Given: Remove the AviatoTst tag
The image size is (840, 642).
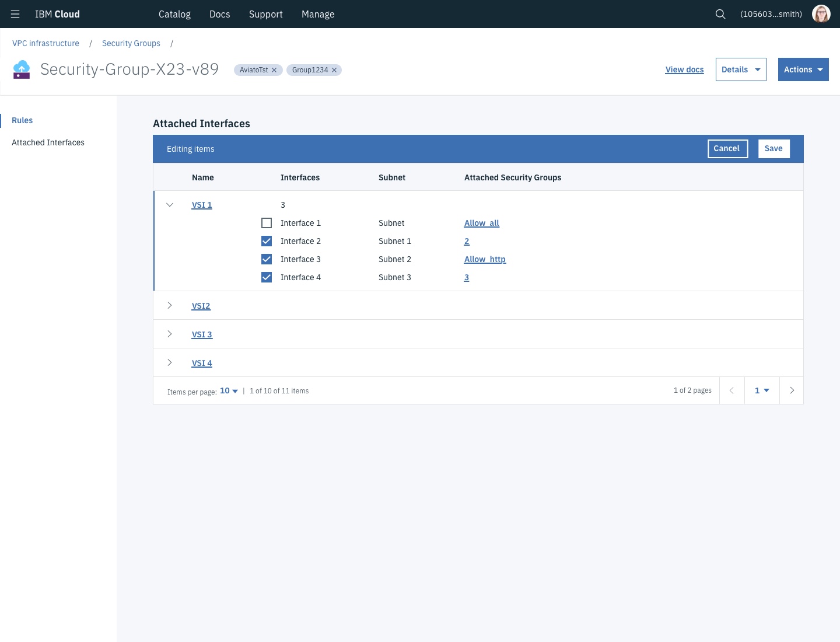Looking at the screenshot, I should [x=274, y=70].
